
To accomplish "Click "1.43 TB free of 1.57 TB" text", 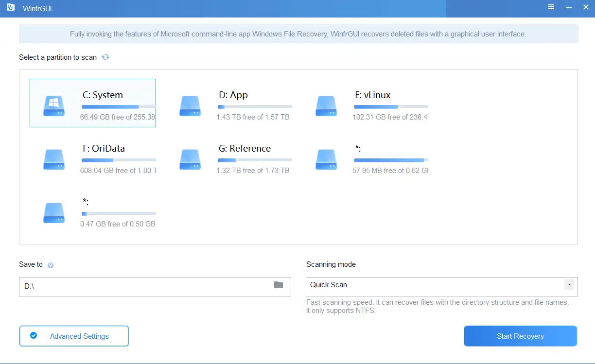I will click(x=253, y=117).
